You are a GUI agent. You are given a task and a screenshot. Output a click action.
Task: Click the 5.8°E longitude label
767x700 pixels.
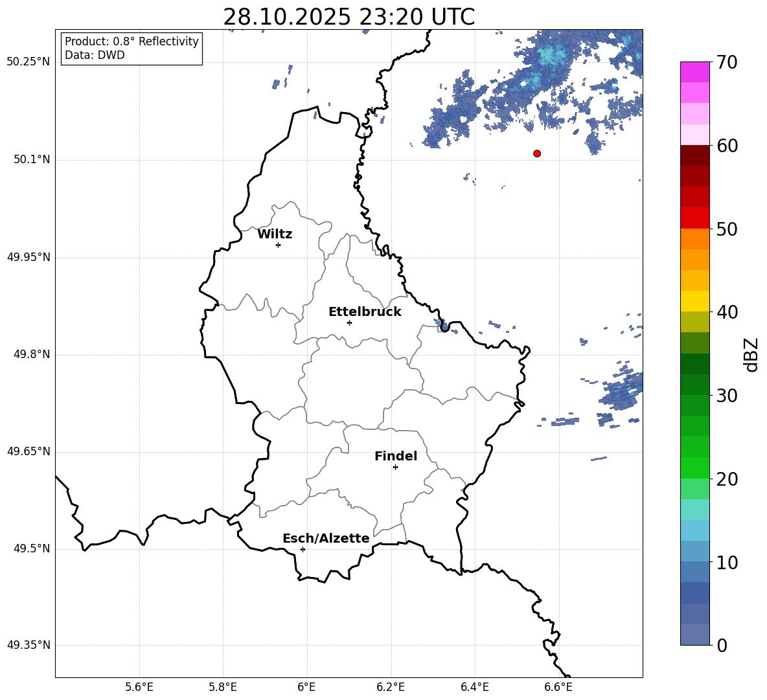(x=223, y=687)
